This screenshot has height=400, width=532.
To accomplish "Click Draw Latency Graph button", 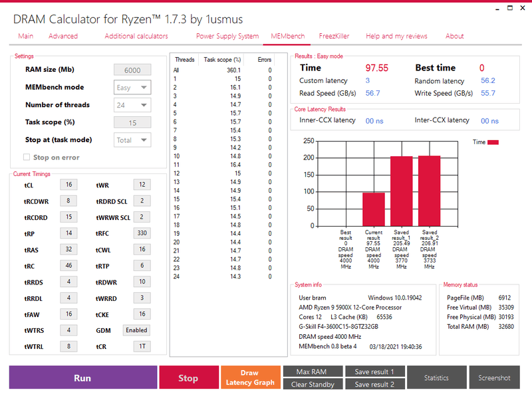I will (x=251, y=377).
